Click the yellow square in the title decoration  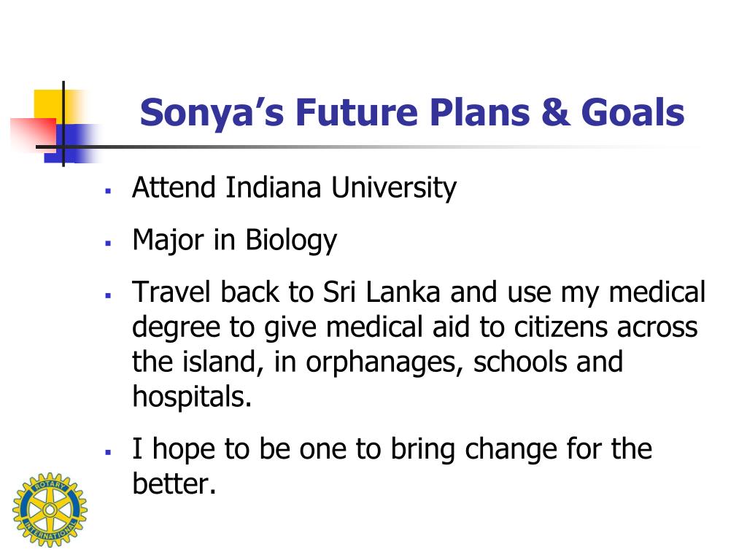point(53,108)
